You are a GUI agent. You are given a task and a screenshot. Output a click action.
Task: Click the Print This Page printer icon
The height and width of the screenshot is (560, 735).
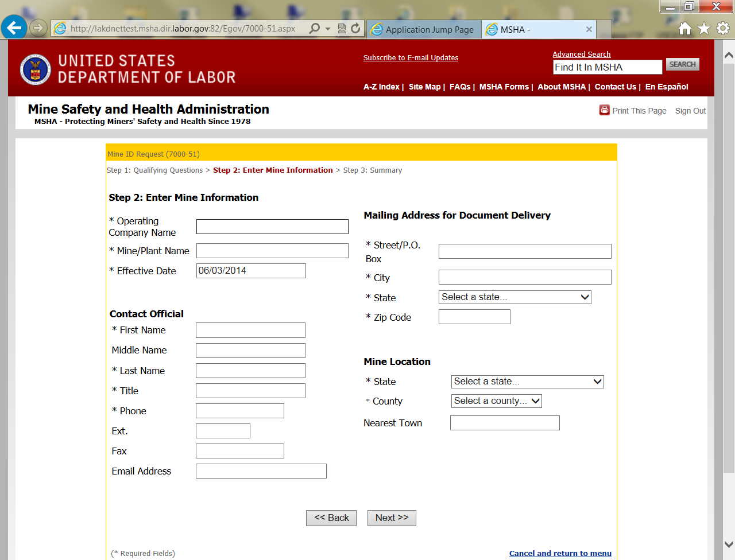[604, 110]
